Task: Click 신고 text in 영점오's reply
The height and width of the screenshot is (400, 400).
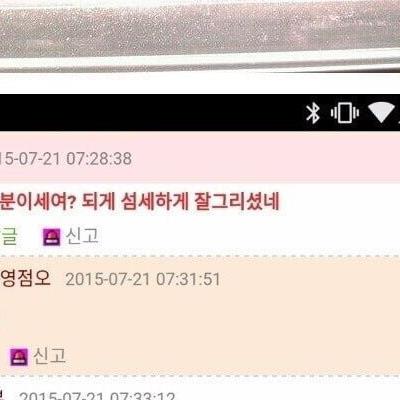Action: 49,356
